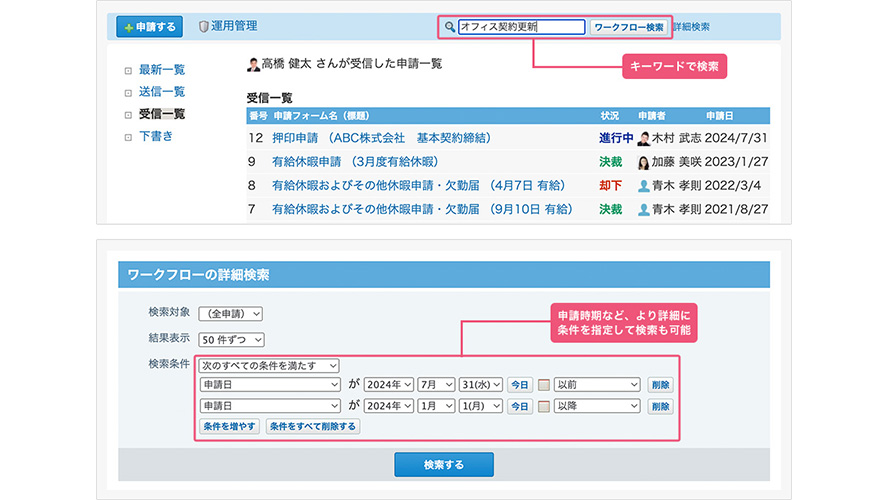Image resolution: width=888 pixels, height=500 pixels.
Task: Open year dropdown in 以降 row
Action: pyautogui.click(x=388, y=406)
